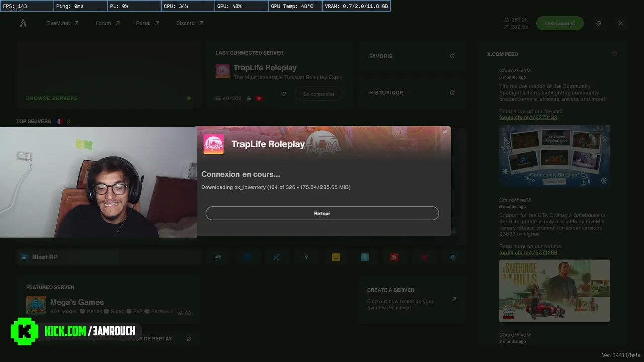This screenshot has width=644, height=362.
Task: Open the Safehouse in the Hills image
Action: tap(554, 291)
